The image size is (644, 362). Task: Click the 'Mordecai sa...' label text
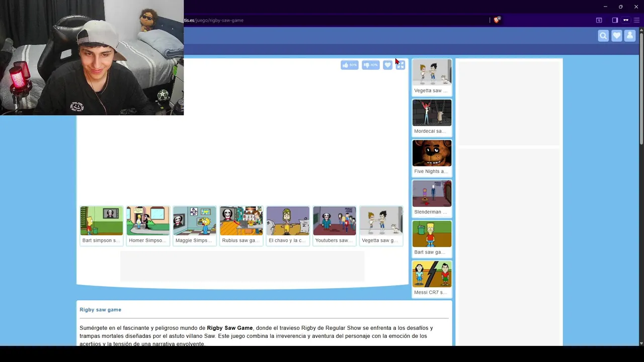pyautogui.click(x=430, y=131)
